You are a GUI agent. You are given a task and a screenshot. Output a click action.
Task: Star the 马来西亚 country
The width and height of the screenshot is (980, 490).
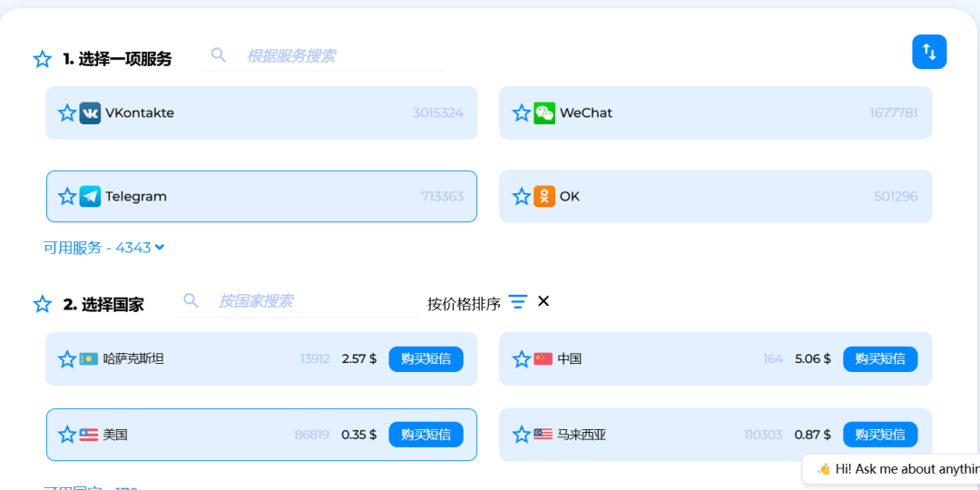click(x=521, y=435)
